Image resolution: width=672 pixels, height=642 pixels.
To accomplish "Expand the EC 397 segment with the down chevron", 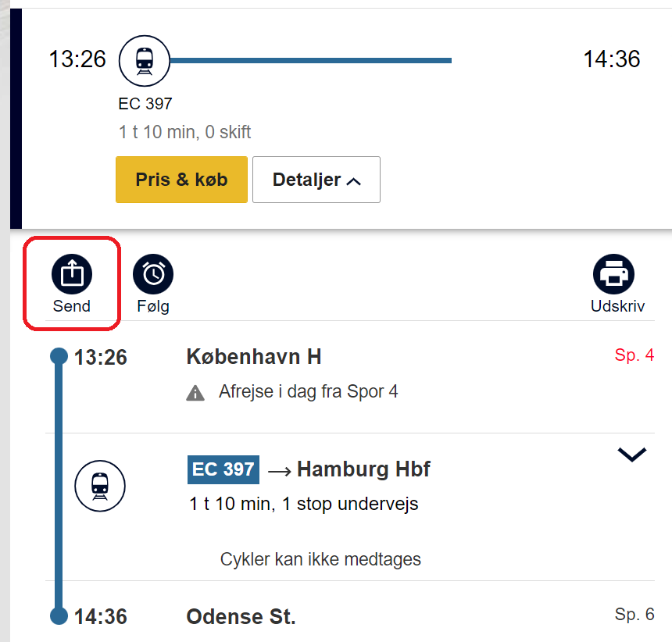I will [x=631, y=454].
